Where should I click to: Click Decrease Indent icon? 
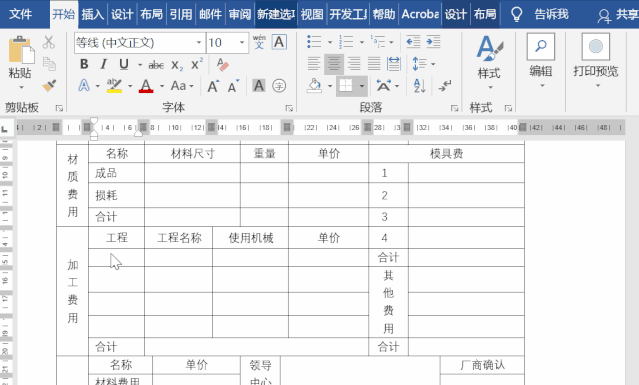coord(413,42)
